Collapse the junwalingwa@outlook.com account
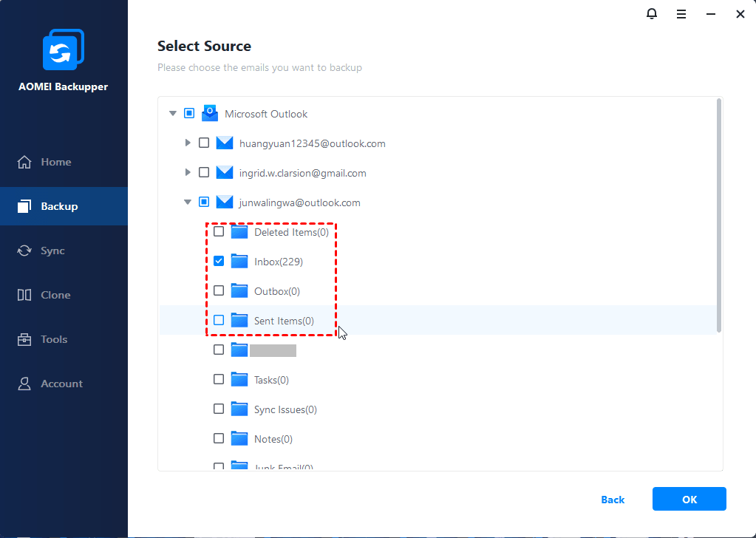756x538 pixels. pos(188,202)
